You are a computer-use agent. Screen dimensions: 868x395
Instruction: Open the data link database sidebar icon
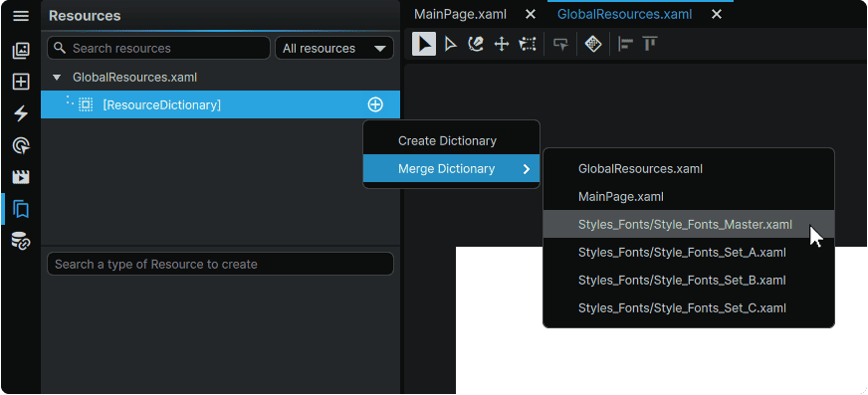[x=21, y=241]
